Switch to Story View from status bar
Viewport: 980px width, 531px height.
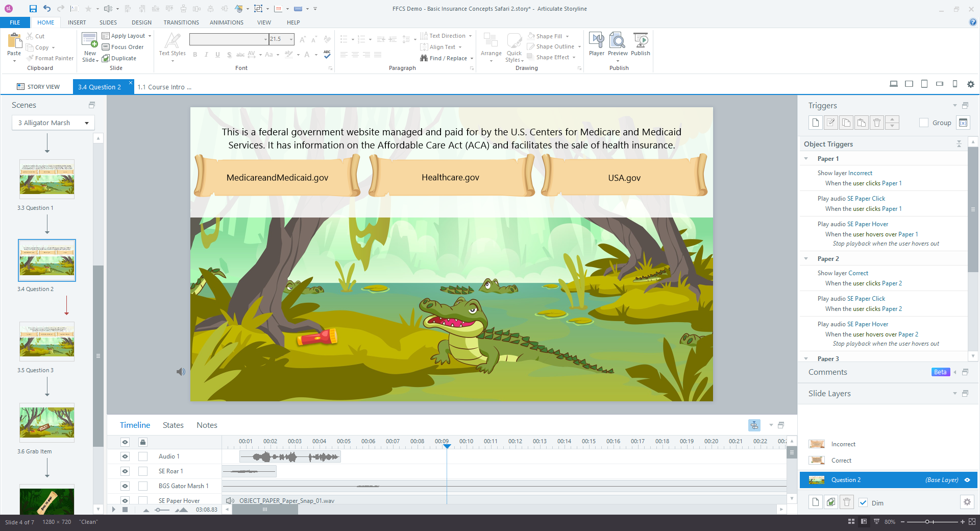[851, 522]
